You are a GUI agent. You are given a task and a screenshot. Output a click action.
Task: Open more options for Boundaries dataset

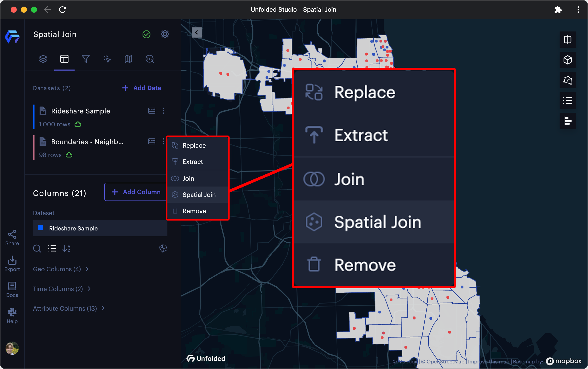tap(163, 141)
